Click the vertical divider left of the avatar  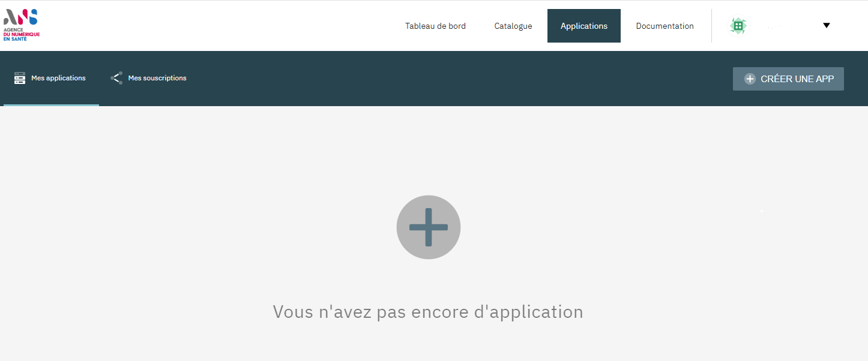point(711,26)
